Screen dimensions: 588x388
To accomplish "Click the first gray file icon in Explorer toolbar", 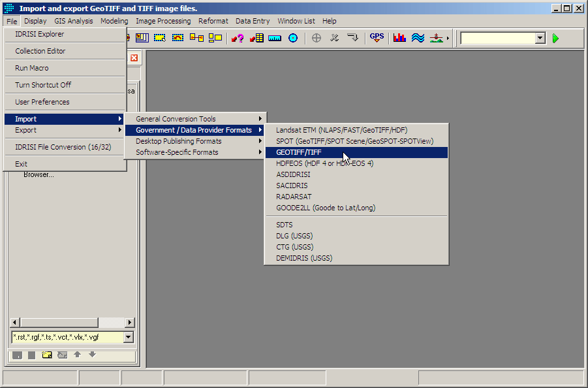I will (17, 355).
